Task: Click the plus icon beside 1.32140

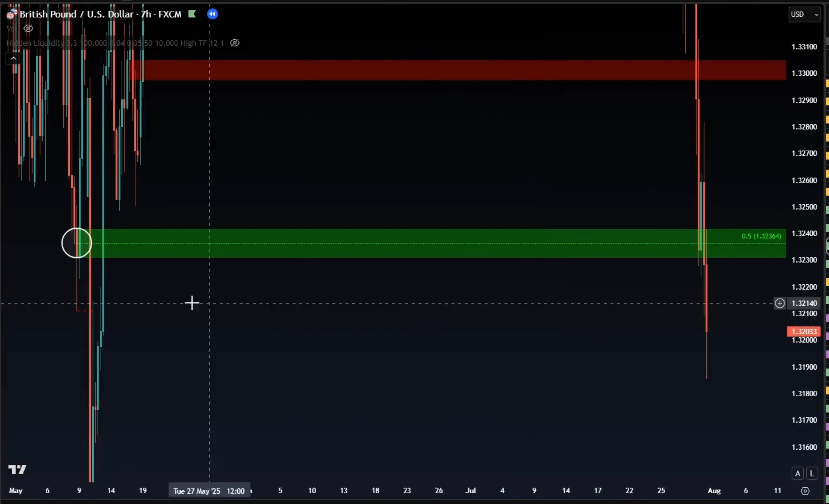Action: (x=780, y=303)
